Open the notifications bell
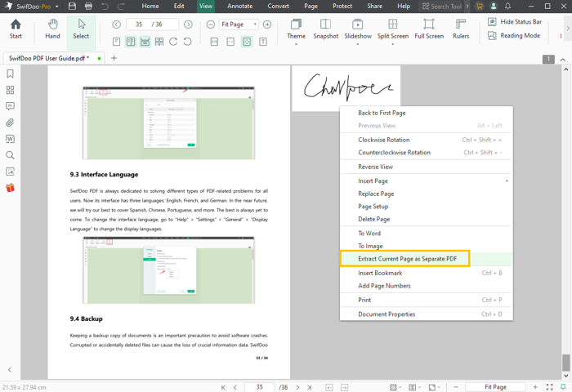Screen dimensions: 572x392 507,7
